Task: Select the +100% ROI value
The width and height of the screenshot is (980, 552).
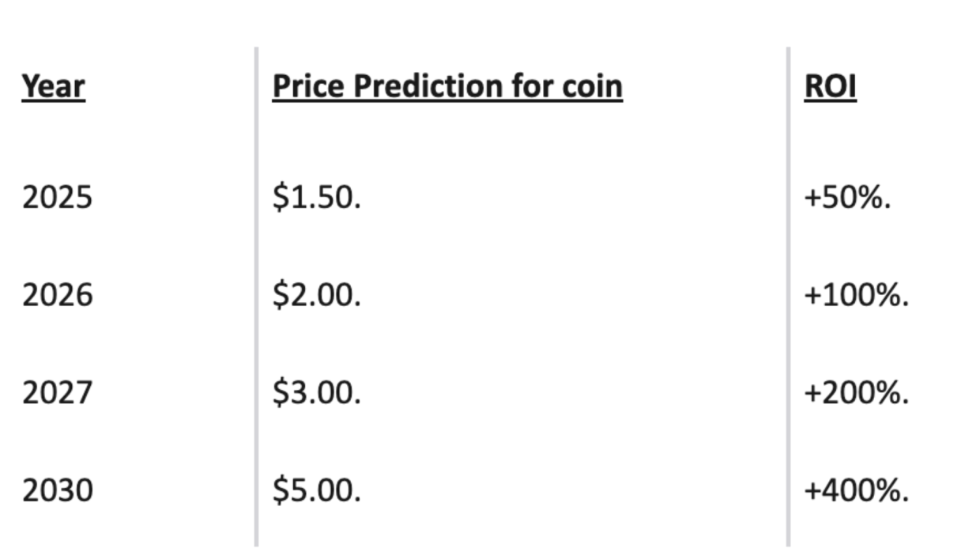Action: [857, 295]
